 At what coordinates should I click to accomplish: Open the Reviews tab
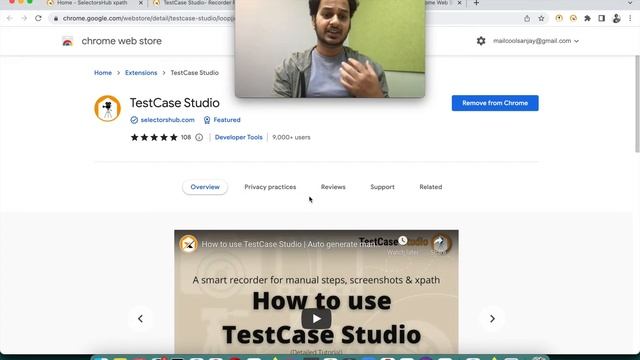pyautogui.click(x=333, y=187)
